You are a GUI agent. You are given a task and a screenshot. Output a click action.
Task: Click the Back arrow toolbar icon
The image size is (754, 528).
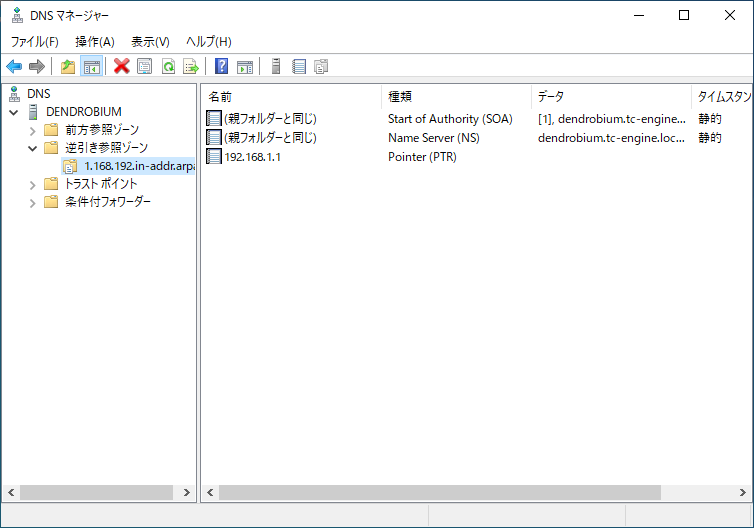[x=14, y=66]
